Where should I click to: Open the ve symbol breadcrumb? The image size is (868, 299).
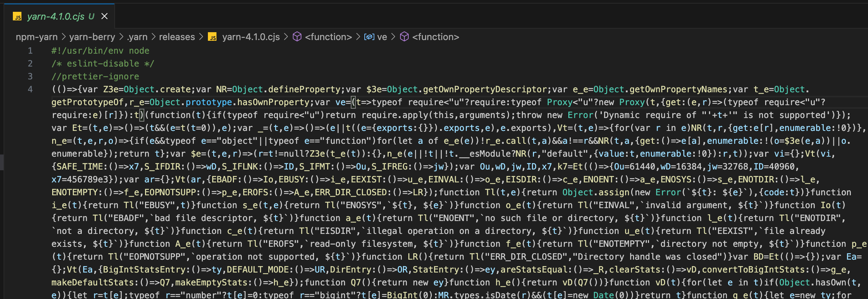(382, 37)
